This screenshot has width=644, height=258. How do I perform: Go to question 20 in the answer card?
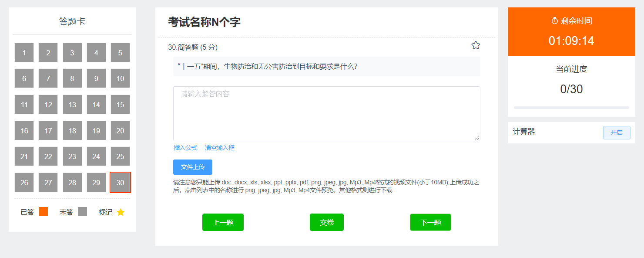point(120,131)
